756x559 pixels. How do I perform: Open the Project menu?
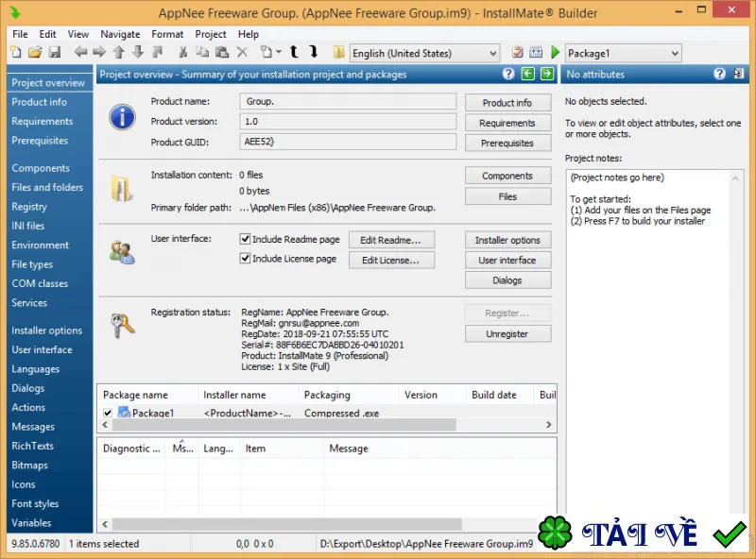coord(210,34)
